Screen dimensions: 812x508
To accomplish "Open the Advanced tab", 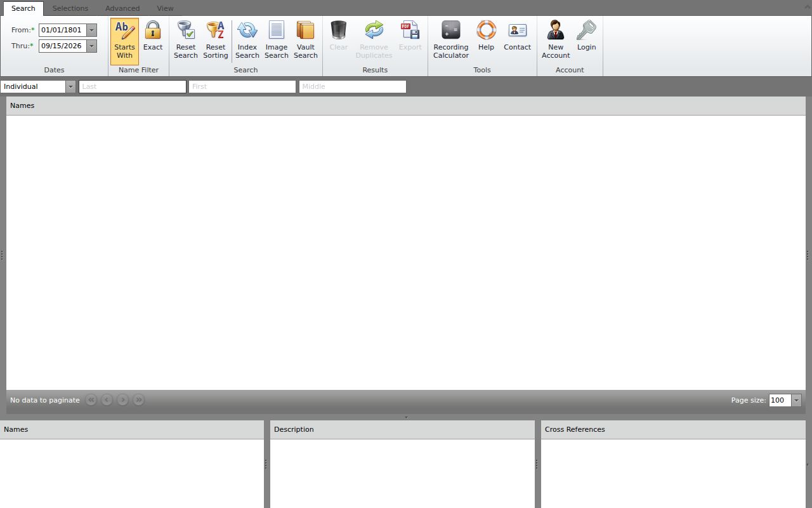I will tap(122, 8).
